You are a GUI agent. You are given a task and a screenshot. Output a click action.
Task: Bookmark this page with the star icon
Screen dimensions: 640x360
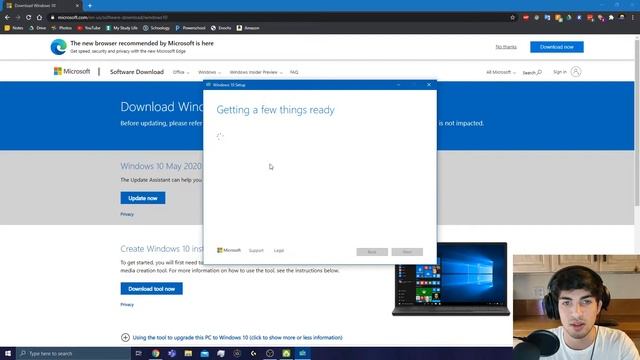[513, 18]
